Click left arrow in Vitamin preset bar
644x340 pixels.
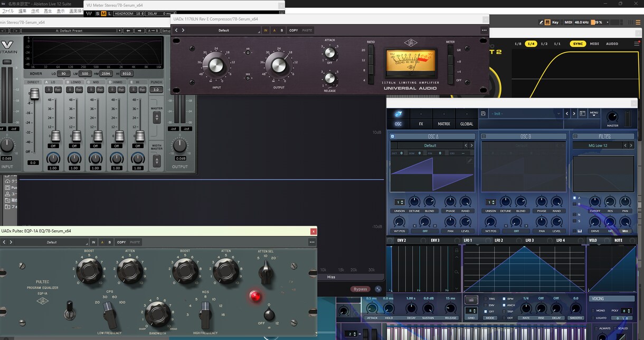pyautogui.click(x=128, y=31)
